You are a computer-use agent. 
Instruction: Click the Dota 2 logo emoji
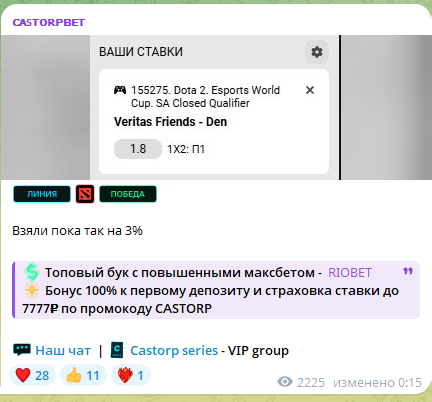85,194
